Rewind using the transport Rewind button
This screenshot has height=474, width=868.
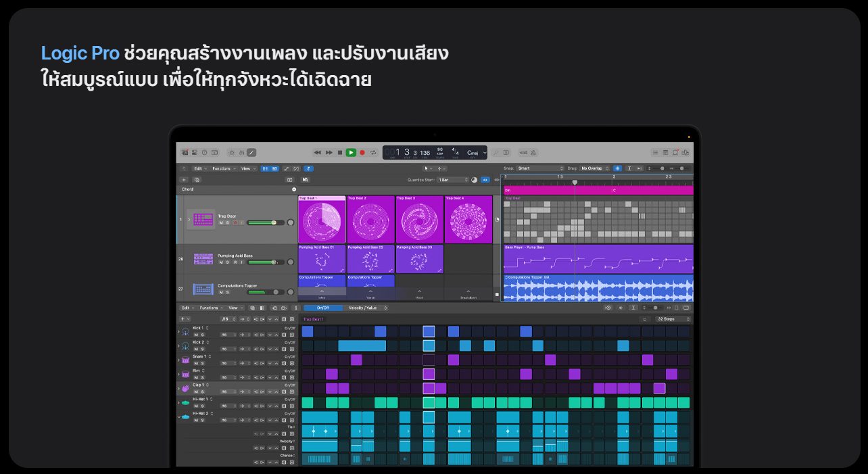pyautogui.click(x=318, y=152)
